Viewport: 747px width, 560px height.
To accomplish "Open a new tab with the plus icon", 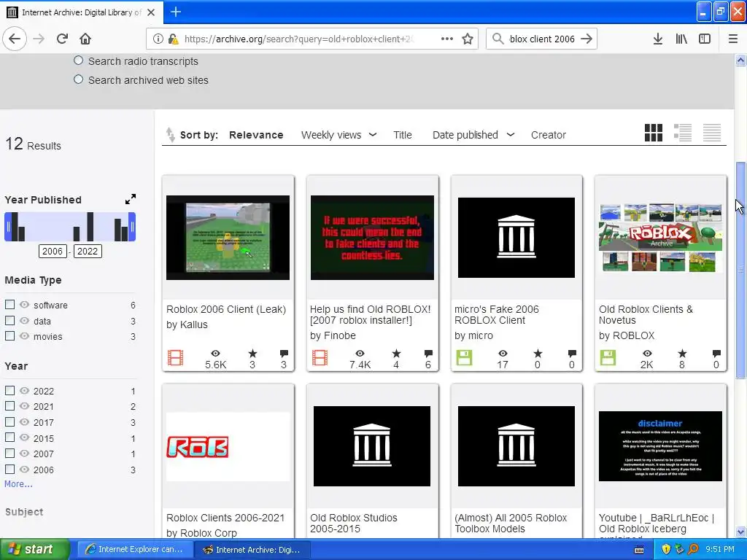I will tap(176, 12).
